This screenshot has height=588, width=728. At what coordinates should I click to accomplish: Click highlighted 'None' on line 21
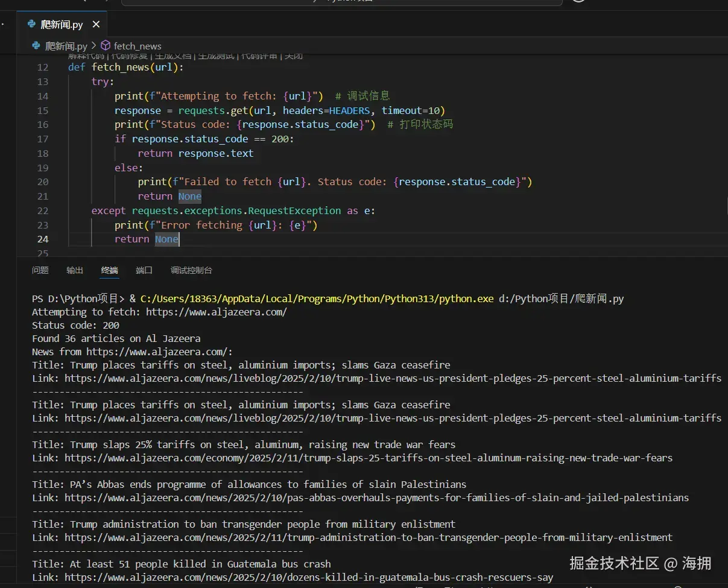click(189, 196)
